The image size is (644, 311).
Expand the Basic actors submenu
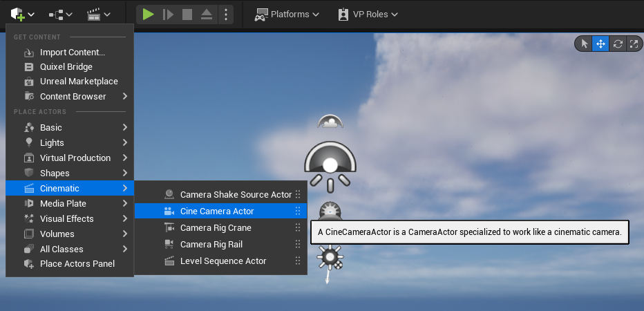[x=70, y=128]
